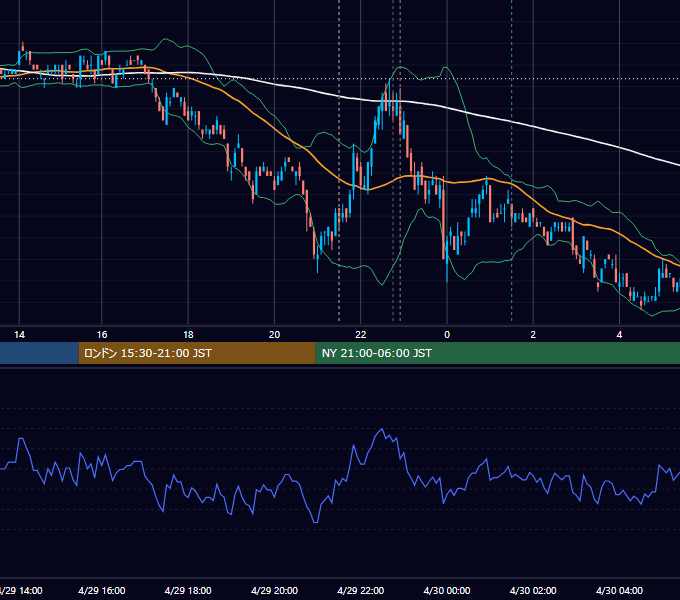The image size is (680, 600).
Task: Select the 2 hour axis label
Action: [533, 335]
